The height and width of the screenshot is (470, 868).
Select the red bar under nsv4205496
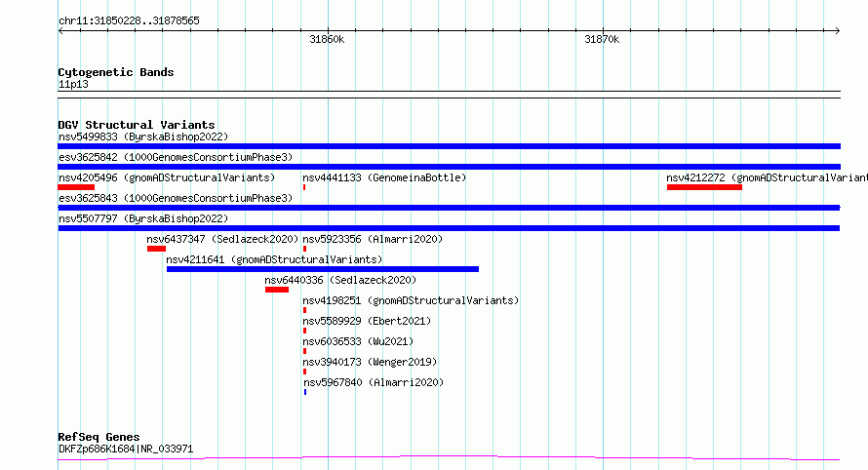pos(76,187)
